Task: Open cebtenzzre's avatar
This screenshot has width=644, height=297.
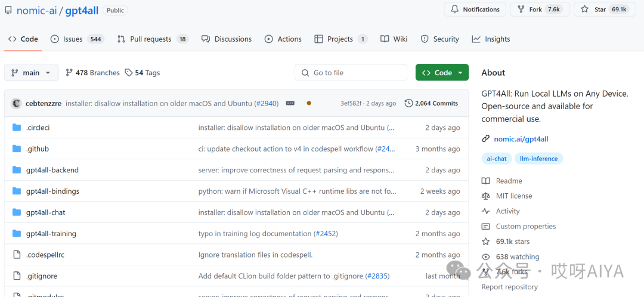Action: point(17,104)
